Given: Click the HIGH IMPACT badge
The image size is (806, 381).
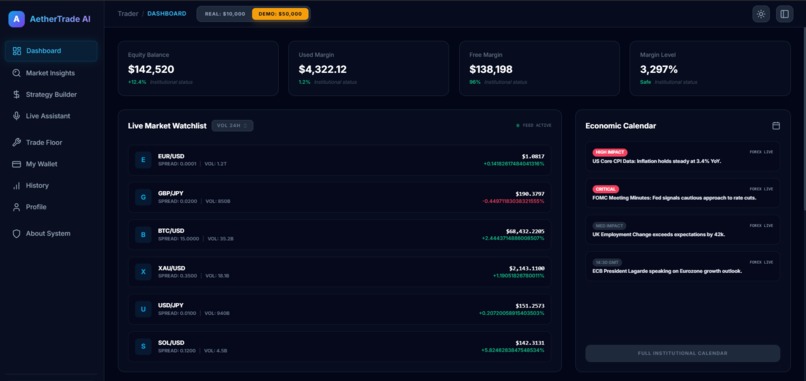Looking at the screenshot, I should pos(610,152).
